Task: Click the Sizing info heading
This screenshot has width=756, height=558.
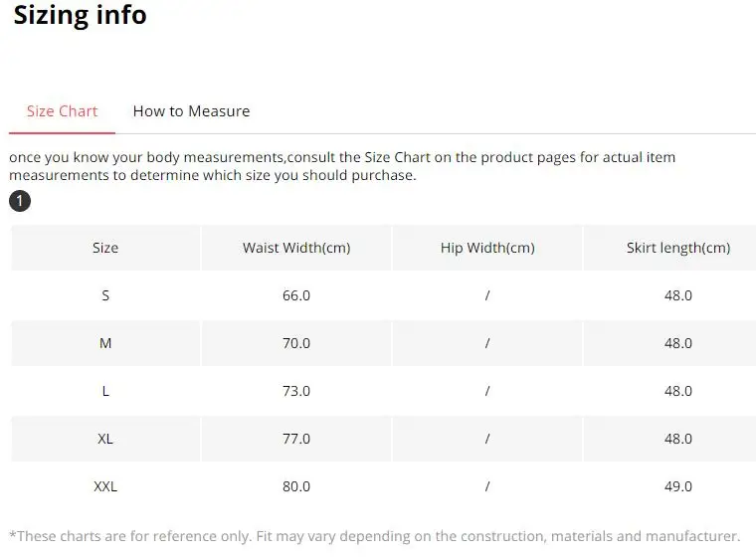Action: click(80, 16)
